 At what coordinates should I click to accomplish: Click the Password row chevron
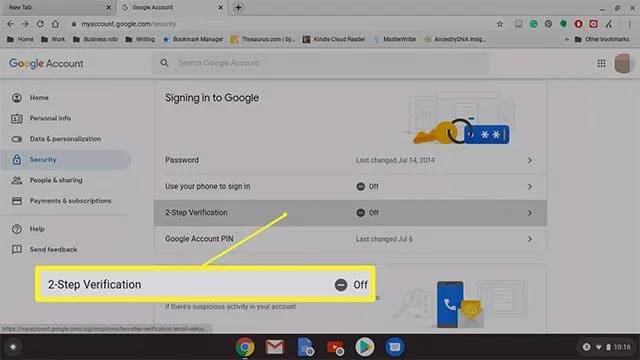click(530, 160)
